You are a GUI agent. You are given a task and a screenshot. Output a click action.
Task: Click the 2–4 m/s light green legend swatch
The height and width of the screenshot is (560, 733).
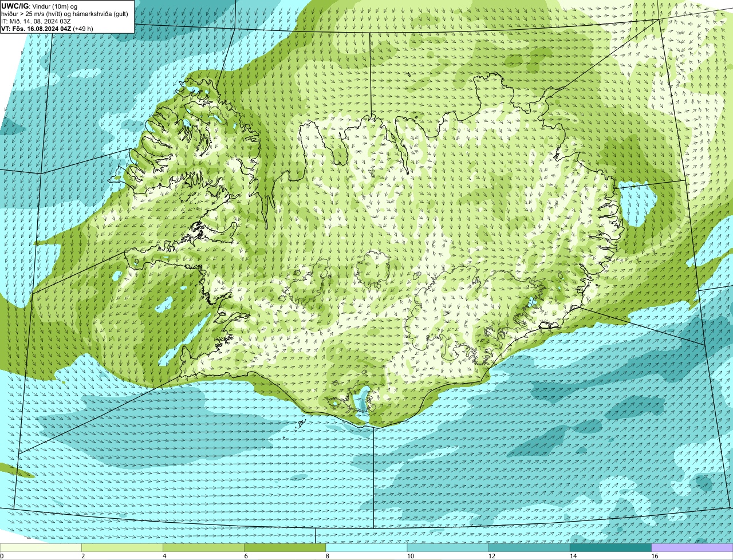tap(122, 548)
